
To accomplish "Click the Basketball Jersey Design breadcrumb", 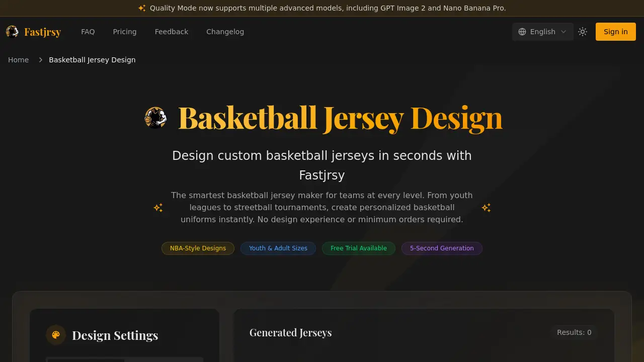I will click(x=92, y=60).
